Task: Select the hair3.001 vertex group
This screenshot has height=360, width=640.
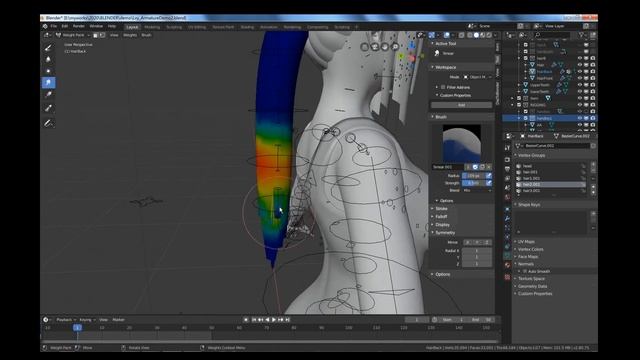Action: [551, 191]
